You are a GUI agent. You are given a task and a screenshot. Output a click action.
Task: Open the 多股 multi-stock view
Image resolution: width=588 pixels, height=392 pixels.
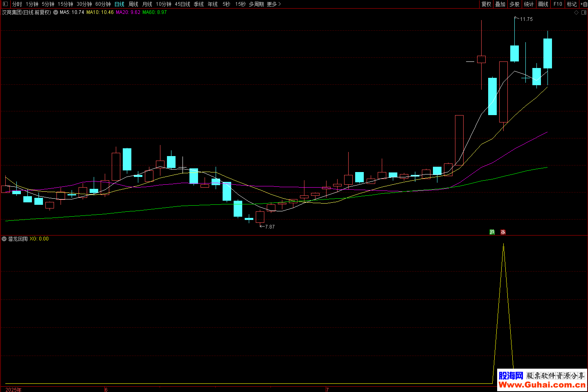coord(514,4)
